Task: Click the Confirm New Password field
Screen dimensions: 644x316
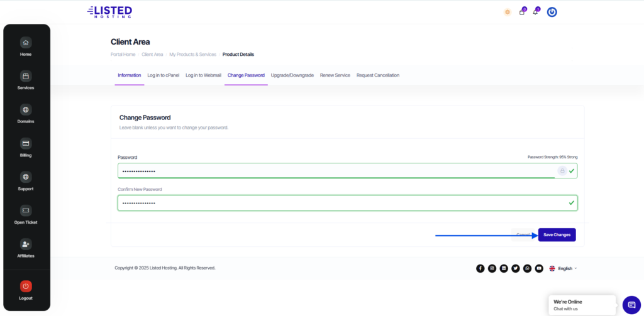Action: coord(340,203)
